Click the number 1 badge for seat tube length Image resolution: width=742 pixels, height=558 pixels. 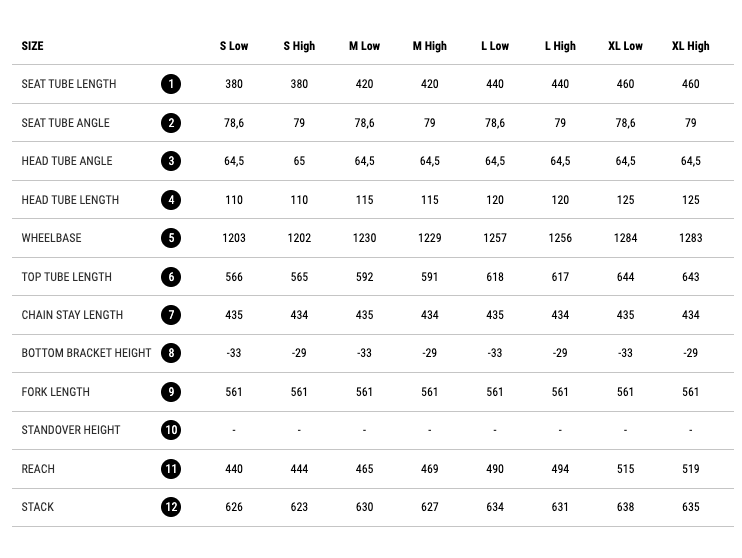(x=171, y=84)
